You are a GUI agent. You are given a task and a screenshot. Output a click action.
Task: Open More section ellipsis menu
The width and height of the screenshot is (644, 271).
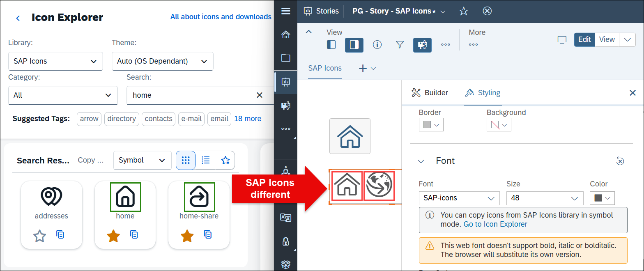click(x=473, y=45)
